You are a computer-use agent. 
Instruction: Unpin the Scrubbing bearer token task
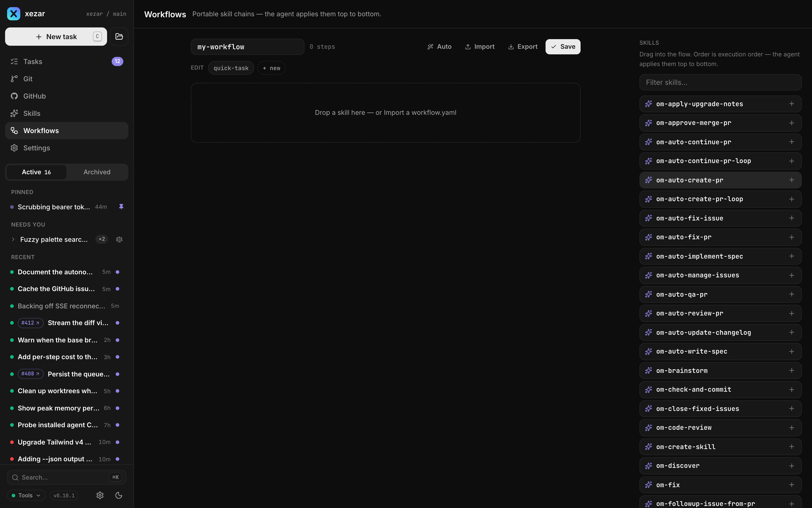[121, 207]
